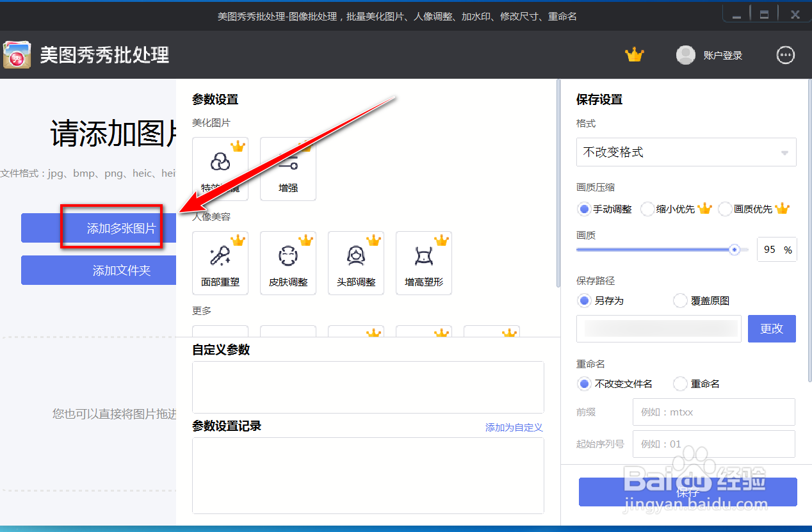
Task: Click the 前缀 prefix input field
Action: click(x=714, y=412)
